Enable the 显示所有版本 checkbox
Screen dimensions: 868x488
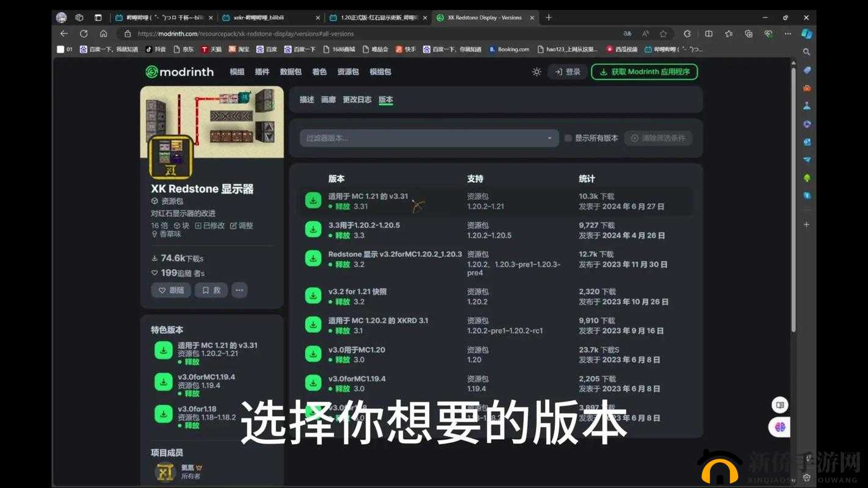(x=566, y=138)
